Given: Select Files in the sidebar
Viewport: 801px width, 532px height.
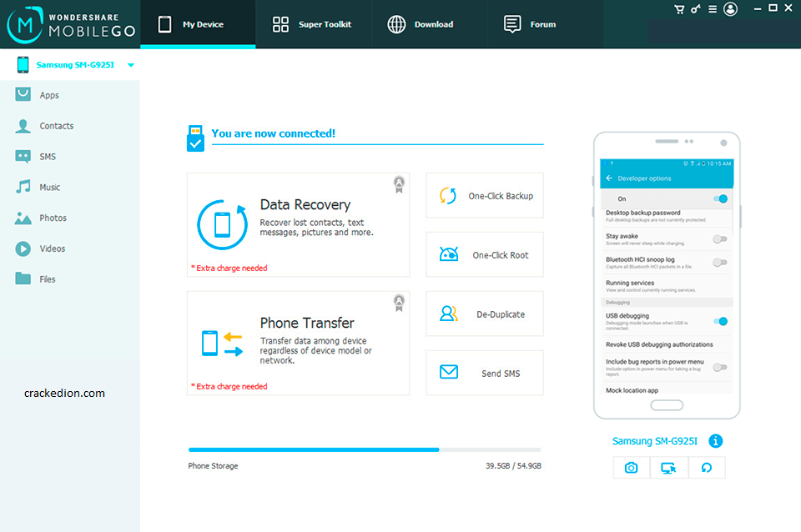Looking at the screenshot, I should (70, 279).
